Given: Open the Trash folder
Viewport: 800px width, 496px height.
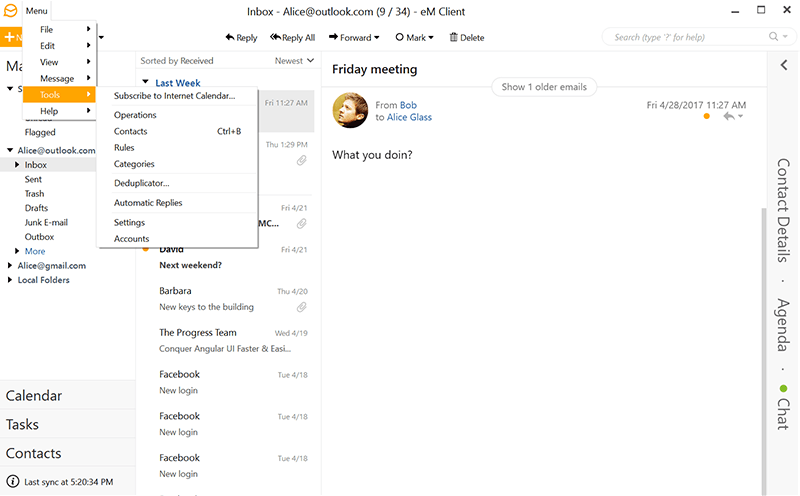Looking at the screenshot, I should [34, 193].
